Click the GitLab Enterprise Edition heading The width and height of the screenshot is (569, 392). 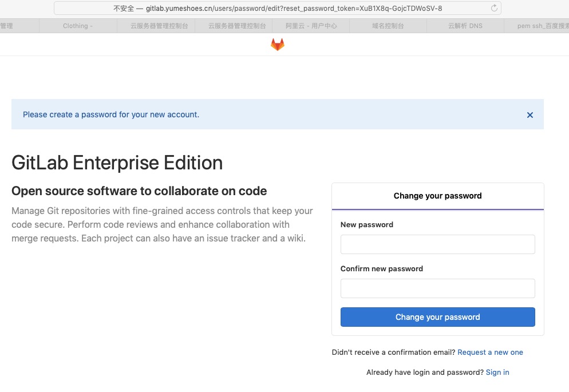(x=117, y=163)
